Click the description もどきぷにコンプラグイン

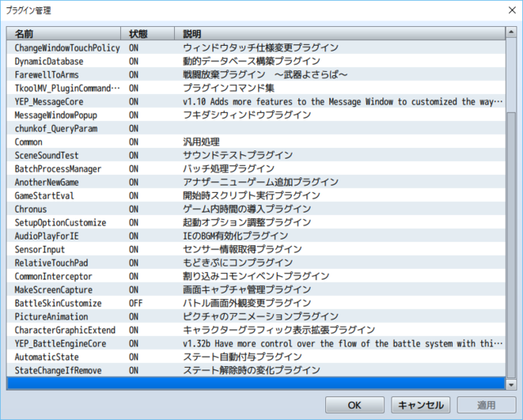point(238,263)
